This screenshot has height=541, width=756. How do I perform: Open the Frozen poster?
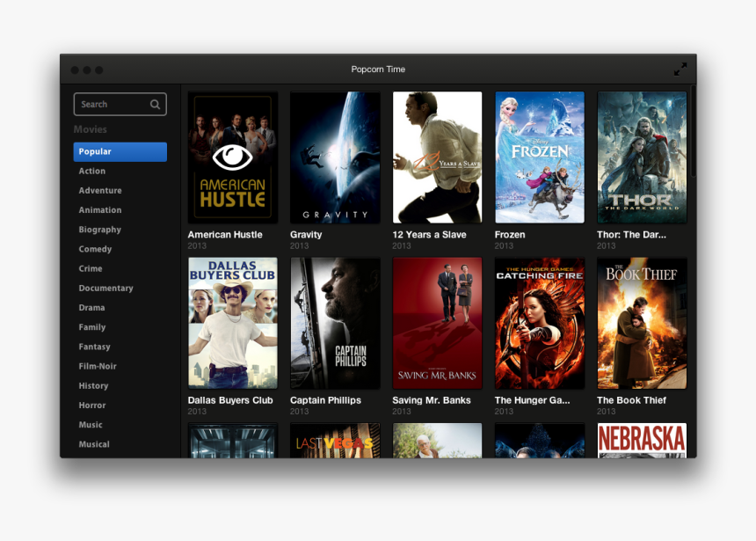[x=540, y=157]
